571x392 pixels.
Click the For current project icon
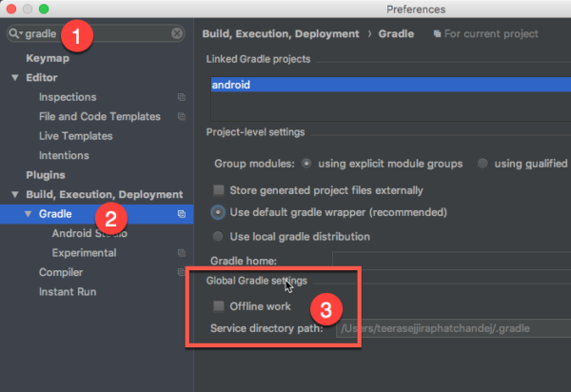[x=437, y=34]
